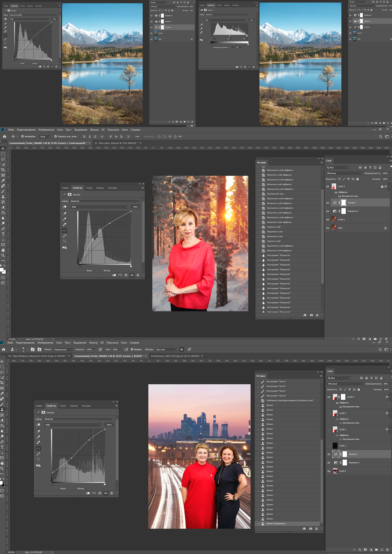Viewport: 392px width, 554px height.
Task: Open the Образец Все слои dropdown
Action: 166,349
